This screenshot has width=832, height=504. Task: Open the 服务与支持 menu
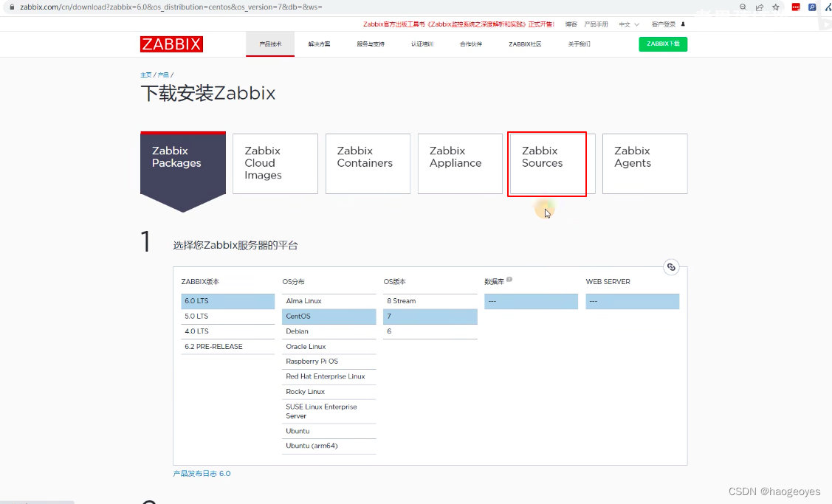pos(371,44)
